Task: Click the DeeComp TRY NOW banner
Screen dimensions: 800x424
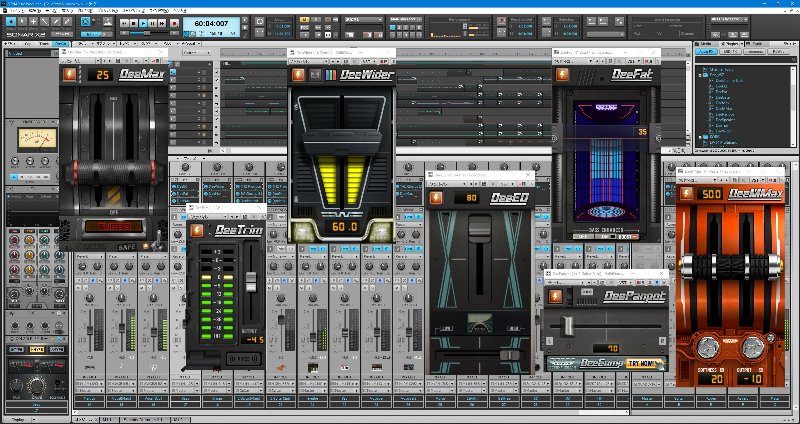Action: 606,364
